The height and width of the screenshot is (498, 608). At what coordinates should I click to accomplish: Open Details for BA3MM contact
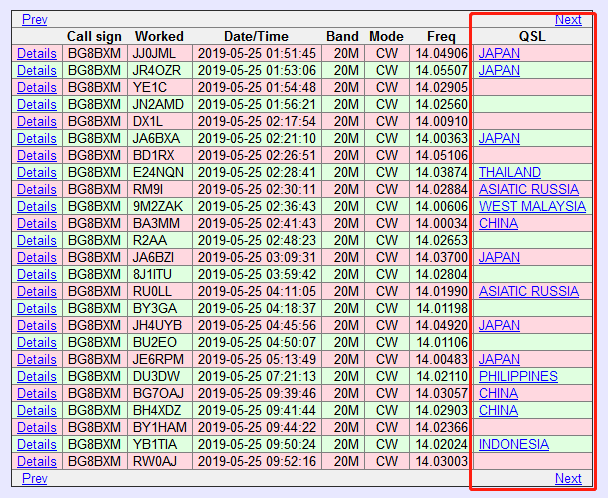coord(37,223)
